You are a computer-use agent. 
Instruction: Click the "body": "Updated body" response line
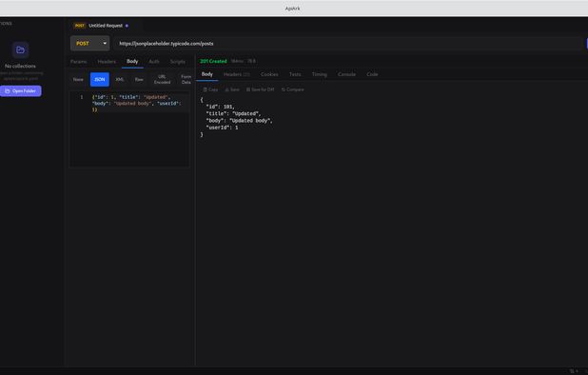click(x=239, y=121)
